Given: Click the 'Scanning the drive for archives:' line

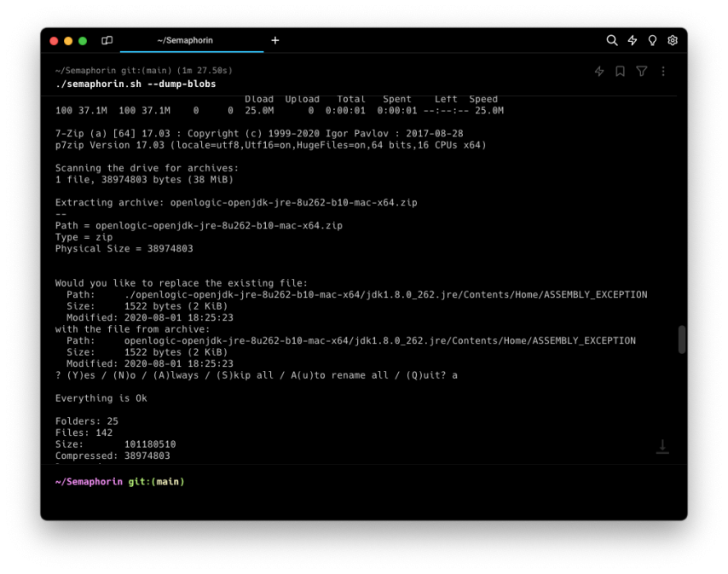Looking at the screenshot, I should tap(147, 168).
